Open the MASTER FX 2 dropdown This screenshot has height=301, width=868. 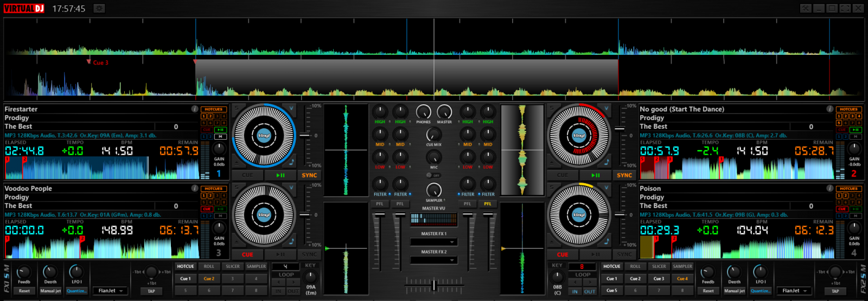(433, 260)
